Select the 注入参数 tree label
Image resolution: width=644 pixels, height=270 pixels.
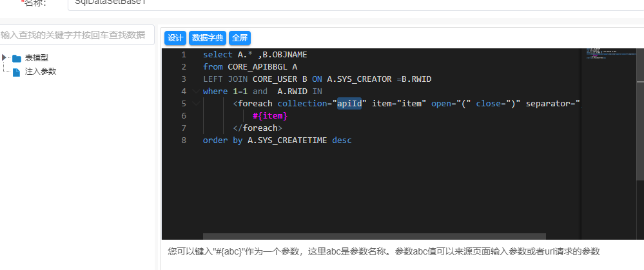click(x=41, y=72)
